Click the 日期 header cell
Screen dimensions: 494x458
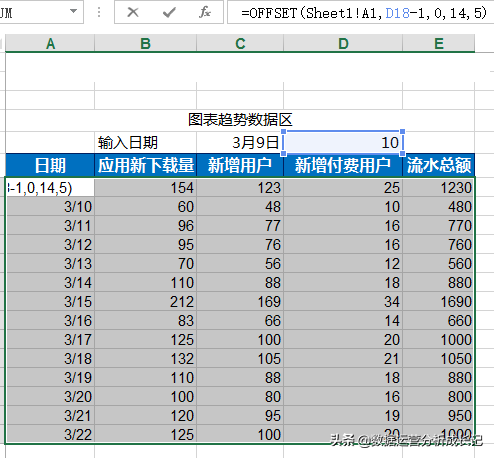[50, 165]
